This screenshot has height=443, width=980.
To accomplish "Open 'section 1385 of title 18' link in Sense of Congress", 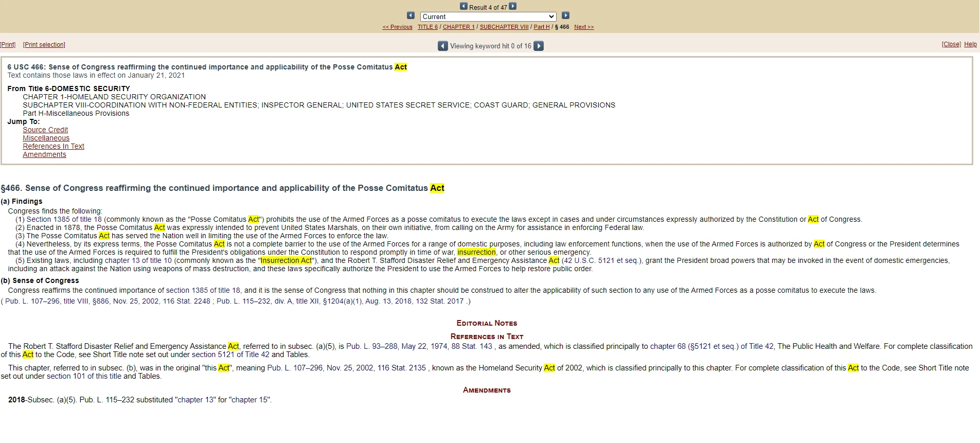I will (x=203, y=290).
